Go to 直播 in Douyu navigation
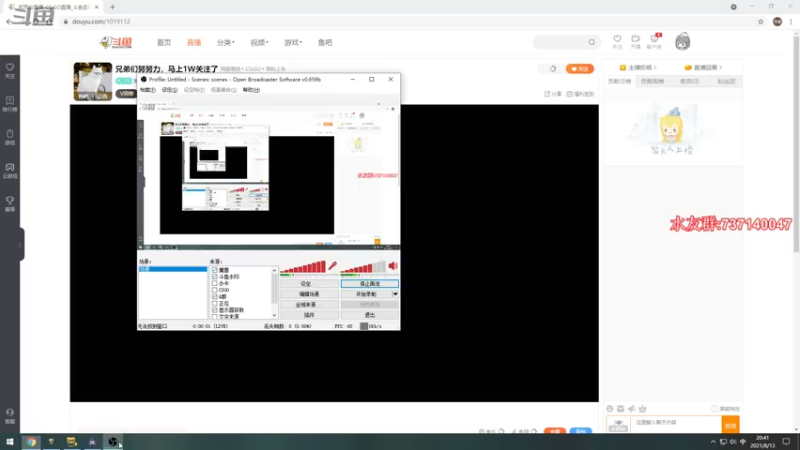Viewport: 800px width, 450px height. pos(194,43)
